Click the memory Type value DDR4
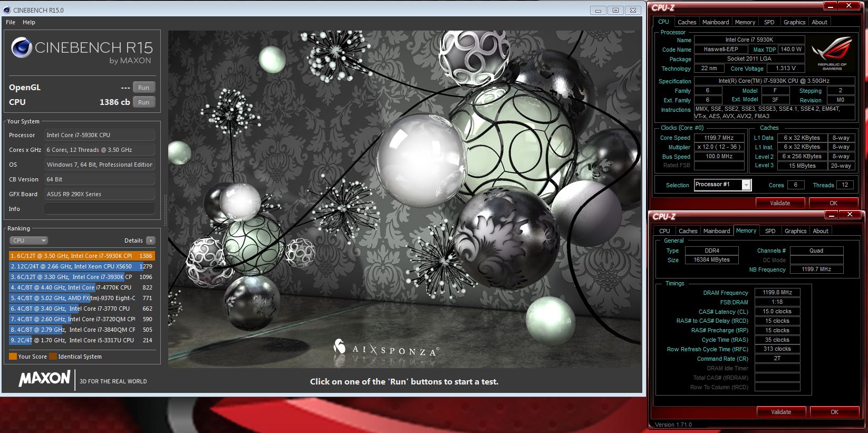The height and width of the screenshot is (433, 868). [x=712, y=251]
